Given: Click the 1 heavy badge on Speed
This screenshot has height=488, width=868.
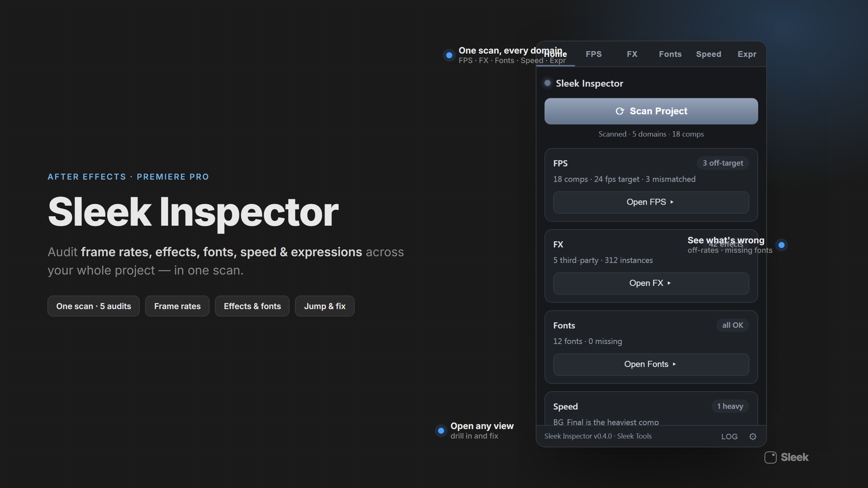Looking at the screenshot, I should (730, 406).
